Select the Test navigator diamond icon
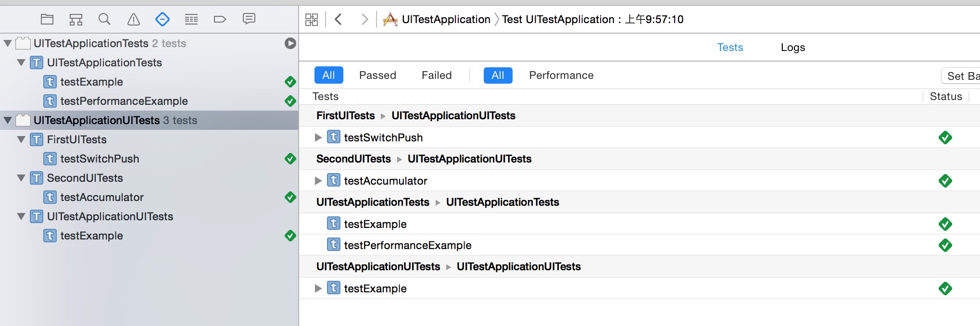The height and width of the screenshot is (326, 980). pyautogui.click(x=163, y=19)
